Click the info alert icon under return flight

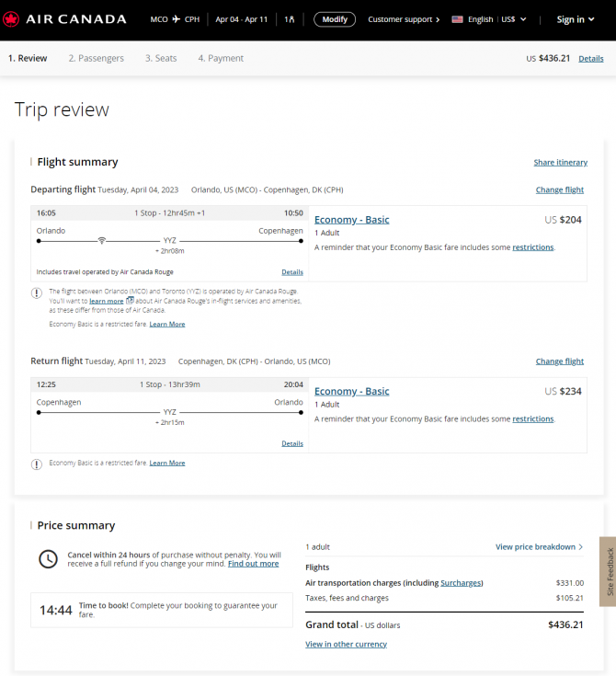click(37, 464)
